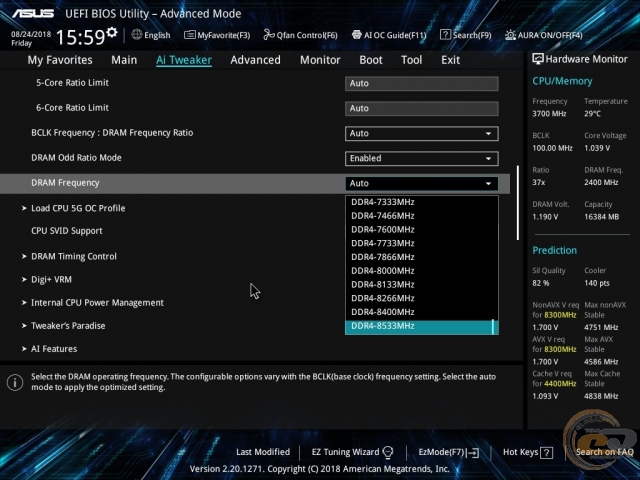The height and width of the screenshot is (480, 640).
Task: Click the globe language icon
Action: click(137, 35)
